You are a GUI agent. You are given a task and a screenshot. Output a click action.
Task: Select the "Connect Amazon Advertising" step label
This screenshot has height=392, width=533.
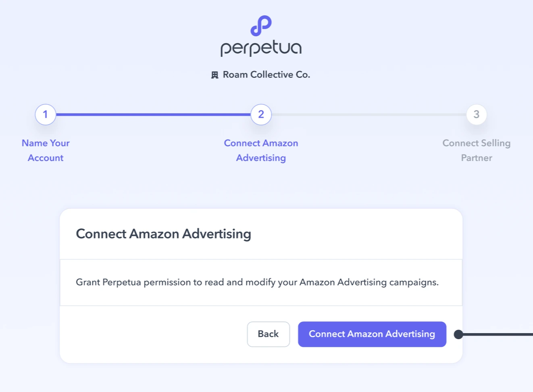(261, 150)
